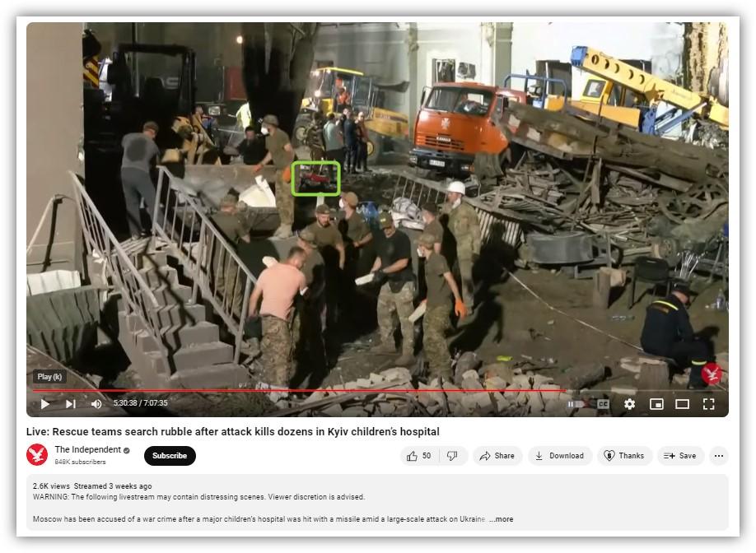The image size is (756, 553).
Task: Click the video title text
Action: pyautogui.click(x=233, y=431)
